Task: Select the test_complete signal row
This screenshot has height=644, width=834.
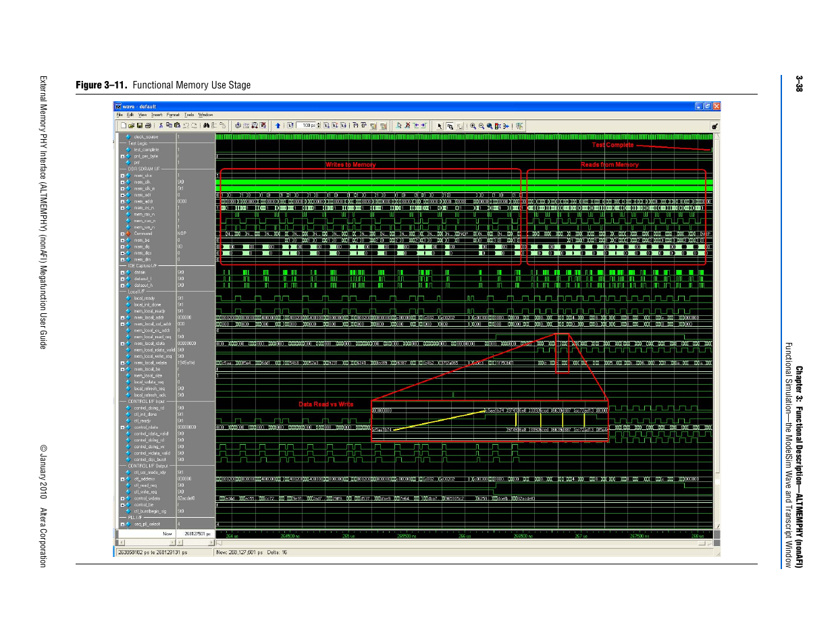Action: click(x=147, y=150)
